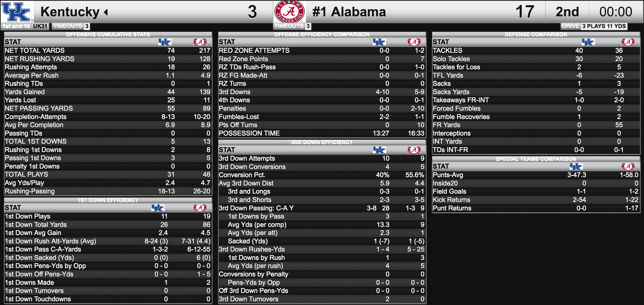Viewport: 644px width, 305px height.
Task: Click Kentucky logo in Defense Comparison header
Action: [x=588, y=42]
